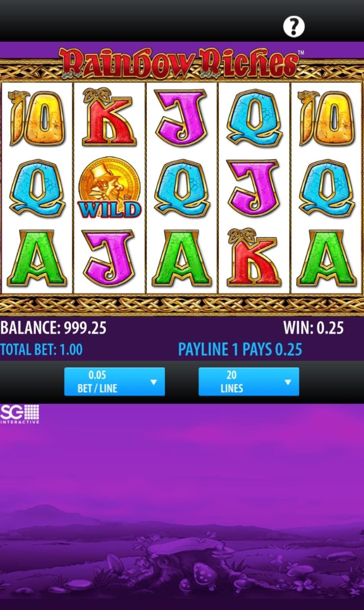Tap the red K symbol on fourth reel
The width and height of the screenshot is (364, 610).
(254, 257)
